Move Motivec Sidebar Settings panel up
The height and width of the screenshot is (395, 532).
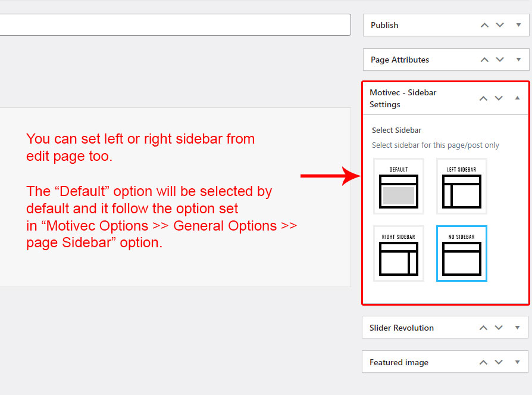(x=483, y=98)
